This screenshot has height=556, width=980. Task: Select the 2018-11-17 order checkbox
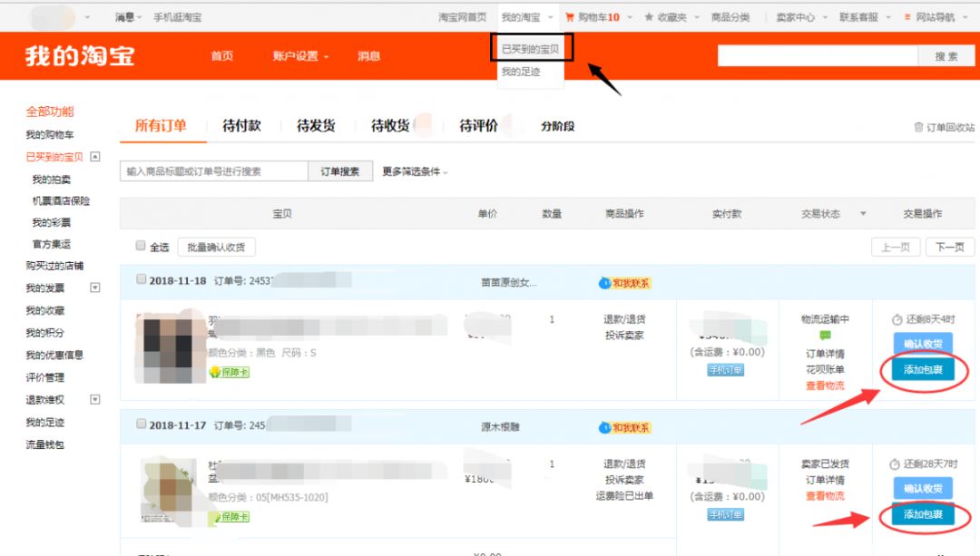point(142,424)
